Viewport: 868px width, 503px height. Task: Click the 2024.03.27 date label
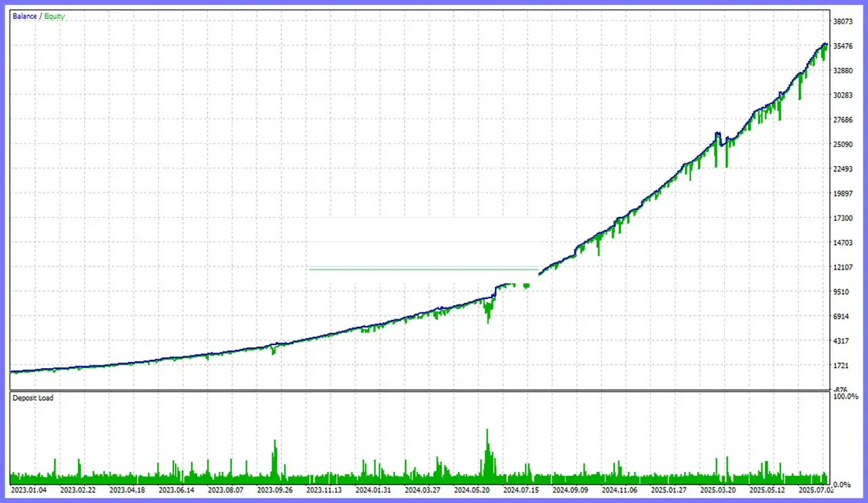[423, 489]
